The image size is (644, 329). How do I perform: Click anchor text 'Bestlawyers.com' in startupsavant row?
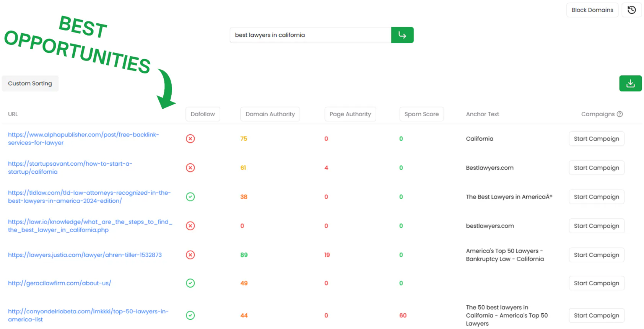pos(490,168)
